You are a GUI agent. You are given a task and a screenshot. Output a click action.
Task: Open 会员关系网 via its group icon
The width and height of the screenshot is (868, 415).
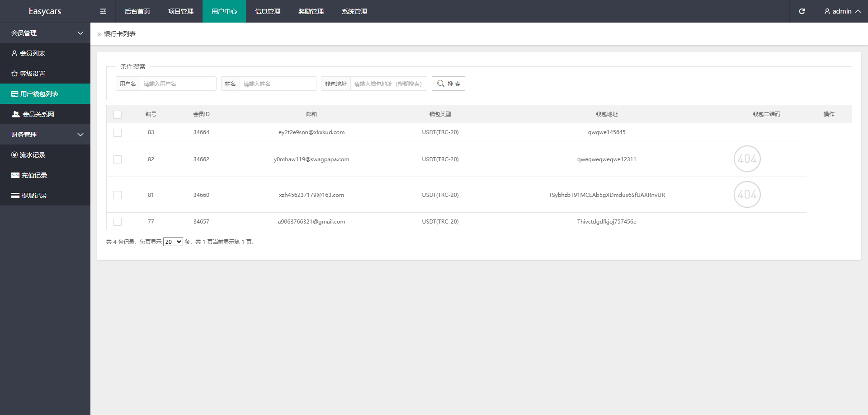(16, 114)
